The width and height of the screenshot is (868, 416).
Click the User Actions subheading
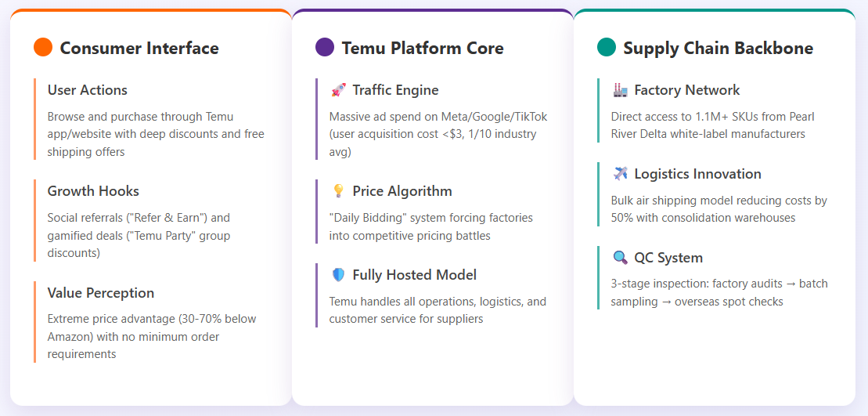(88, 90)
